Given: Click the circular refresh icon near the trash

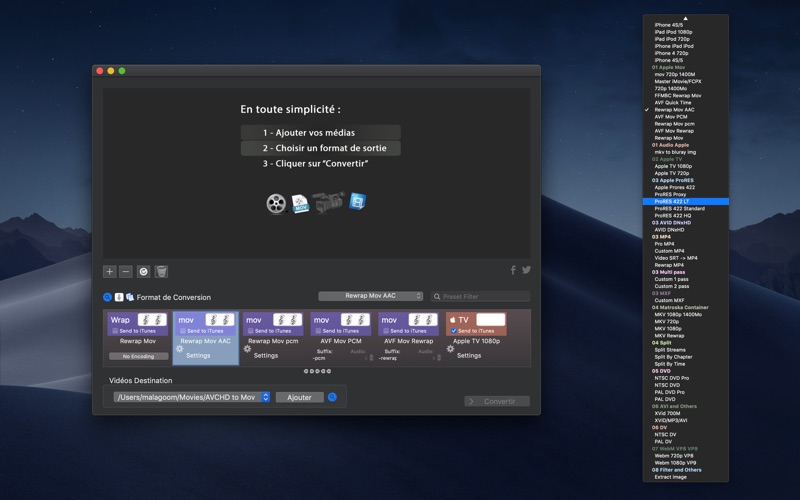Looking at the screenshot, I should (x=143, y=271).
